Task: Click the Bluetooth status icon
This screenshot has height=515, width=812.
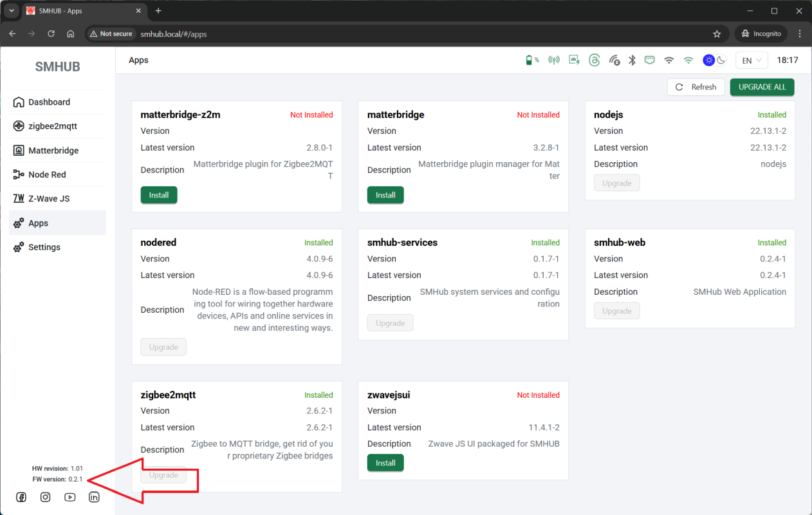Action: coord(632,60)
